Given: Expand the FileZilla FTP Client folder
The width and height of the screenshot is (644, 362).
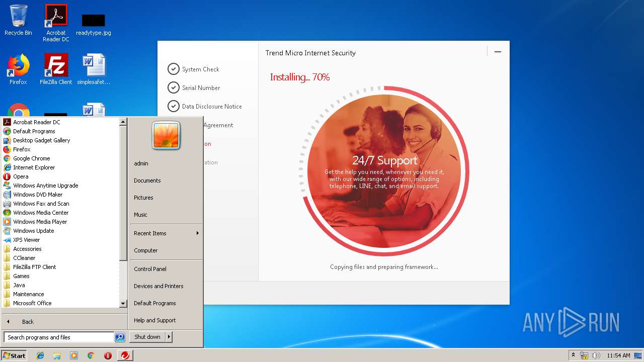Looking at the screenshot, I should point(61,267).
